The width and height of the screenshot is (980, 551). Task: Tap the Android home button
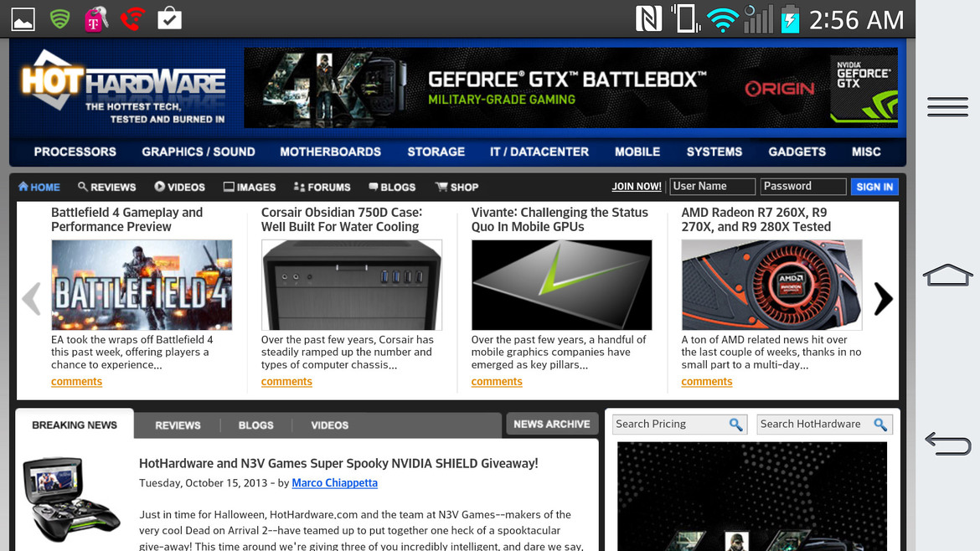[947, 275]
